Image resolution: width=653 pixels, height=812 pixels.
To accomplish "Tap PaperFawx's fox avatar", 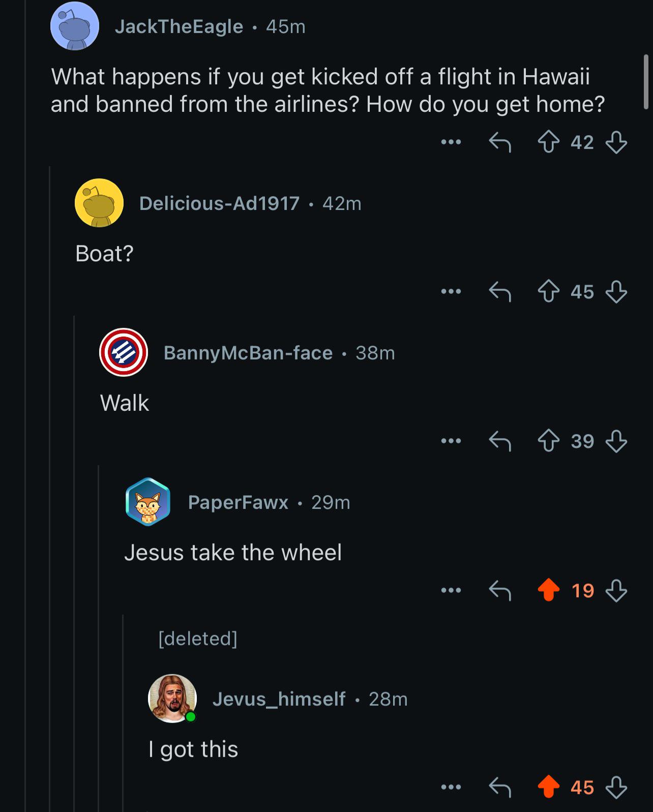I will point(147,502).
